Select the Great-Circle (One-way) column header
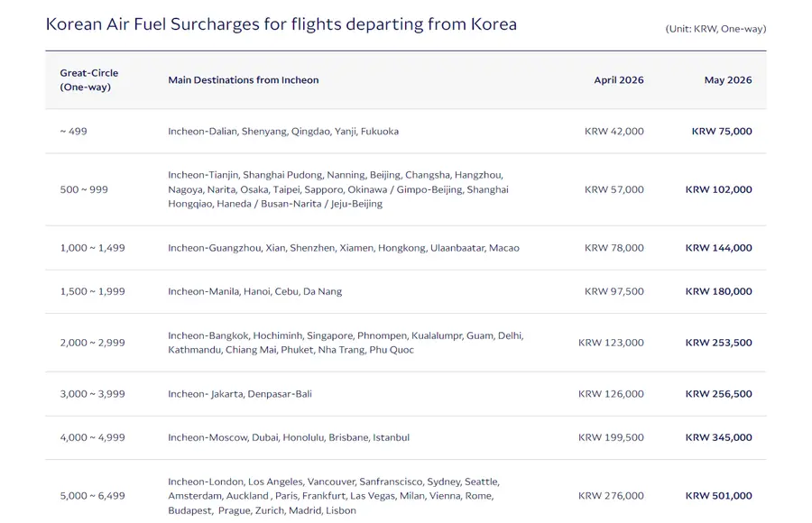 [89, 79]
